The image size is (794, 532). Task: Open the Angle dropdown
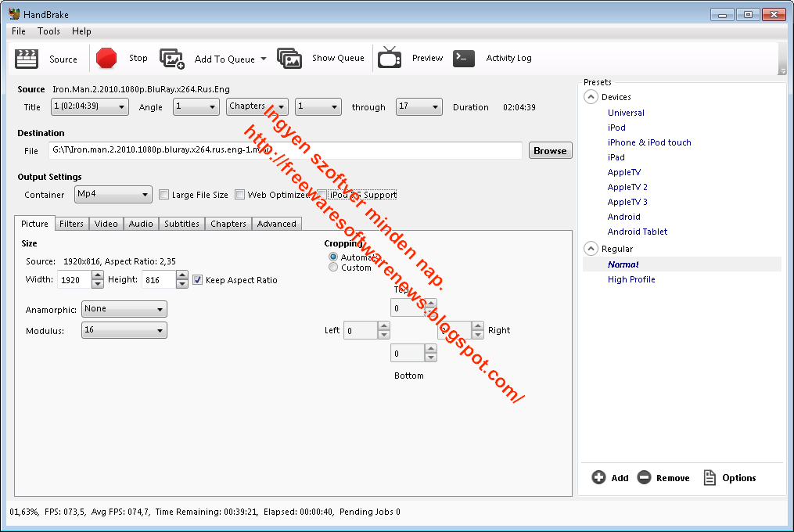coord(196,107)
